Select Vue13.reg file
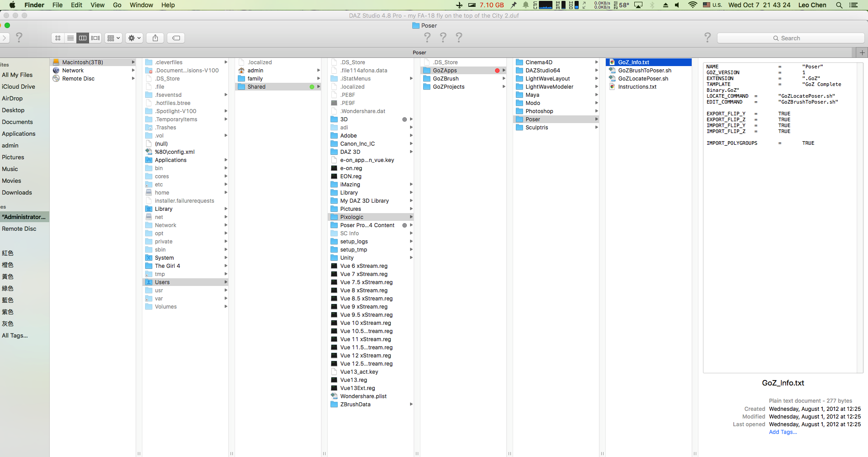 tap(370, 380)
